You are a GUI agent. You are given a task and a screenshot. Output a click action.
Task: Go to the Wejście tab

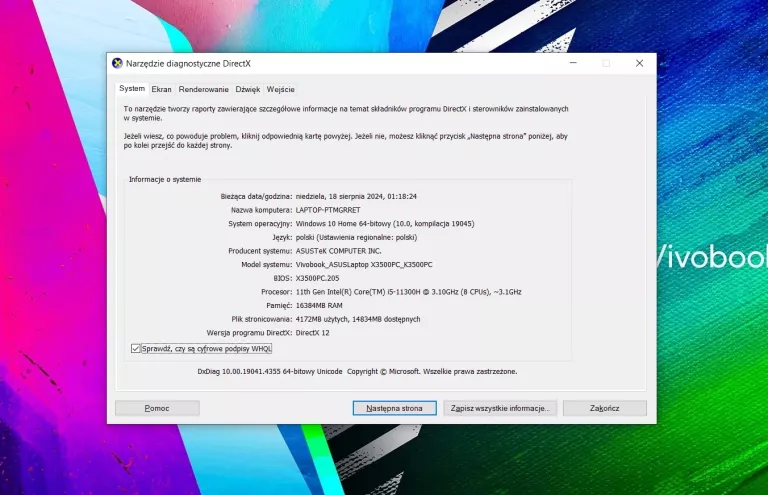[281, 89]
